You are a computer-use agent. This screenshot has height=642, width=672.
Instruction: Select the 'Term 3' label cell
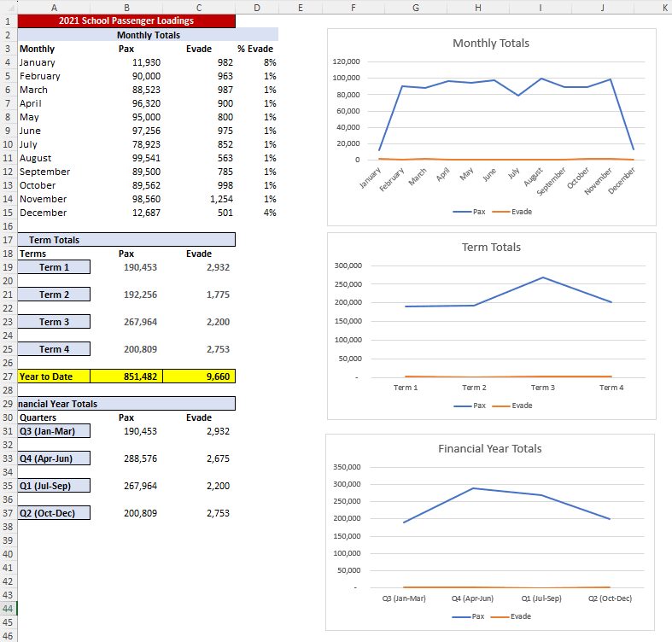[54, 322]
